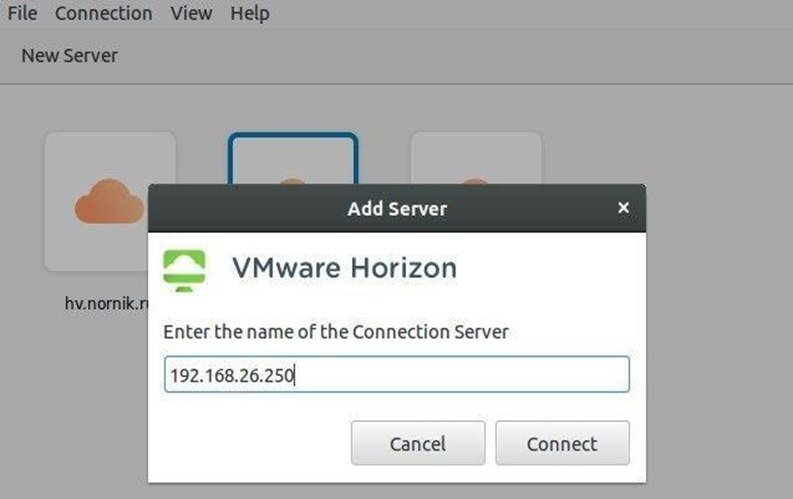Screen dimensions: 793x499
Task: Click the VMware Horizon heading text
Action: coord(344,268)
